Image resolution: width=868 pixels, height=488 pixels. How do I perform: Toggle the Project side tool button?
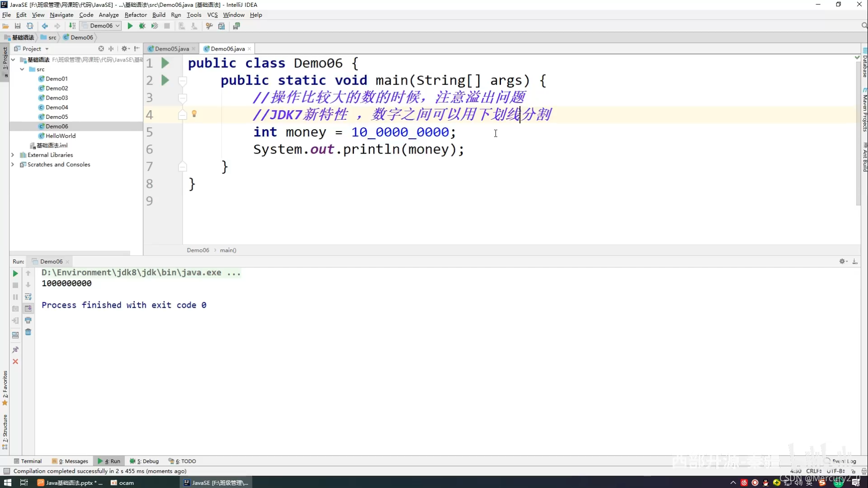click(5, 61)
